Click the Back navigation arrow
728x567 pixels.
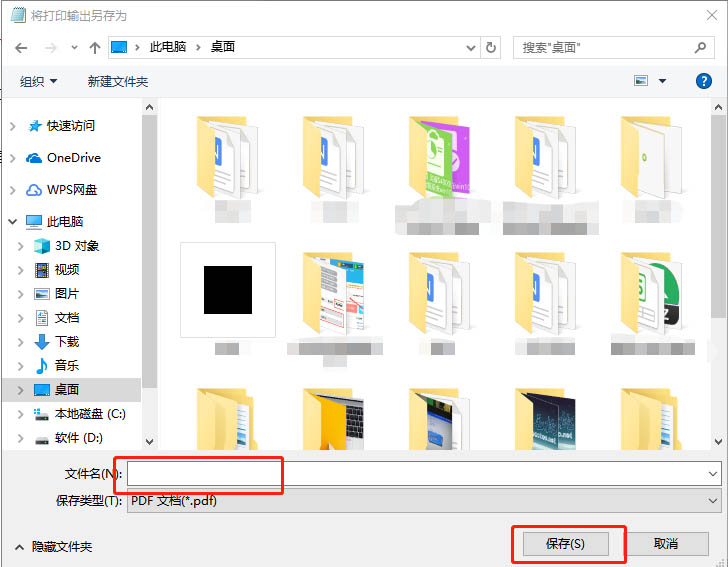(x=21, y=47)
